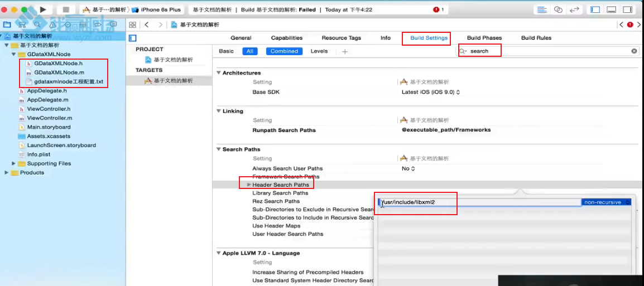The width and height of the screenshot is (644, 286).
Task: Expand the Products folder
Action: [6, 172]
